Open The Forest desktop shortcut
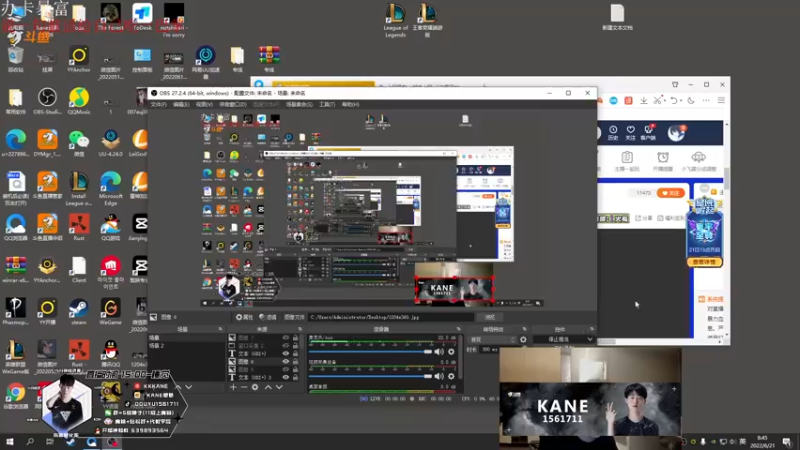Image resolution: width=800 pixels, height=450 pixels. (110, 17)
